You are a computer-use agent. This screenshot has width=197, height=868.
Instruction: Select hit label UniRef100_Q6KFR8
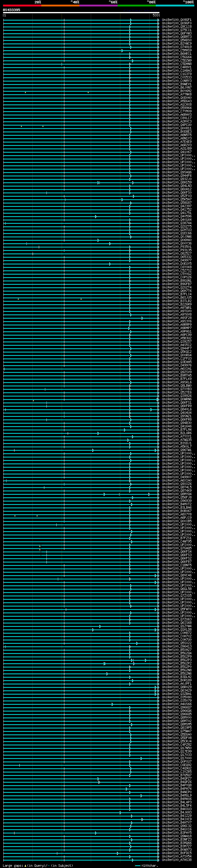[x=177, y=419]
